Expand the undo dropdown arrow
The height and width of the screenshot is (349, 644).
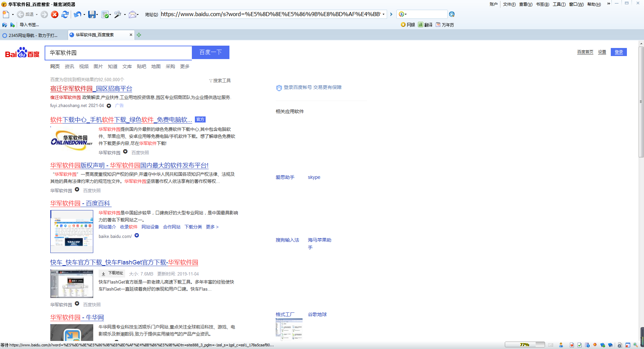click(84, 15)
